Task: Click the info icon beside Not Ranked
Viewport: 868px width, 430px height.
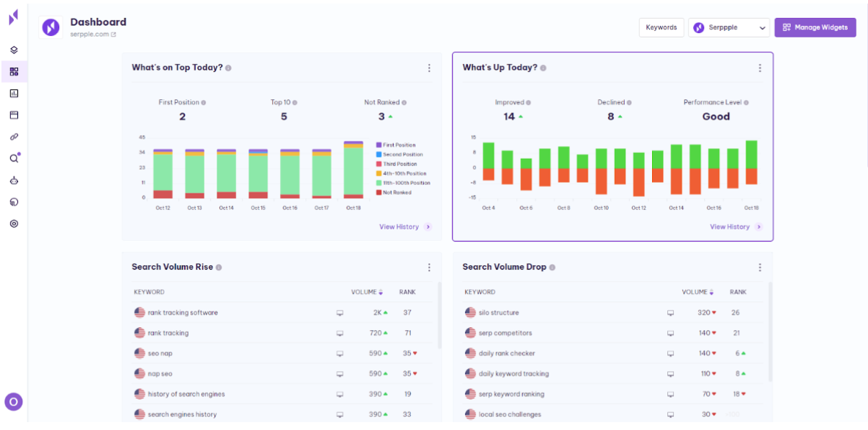Action: click(404, 103)
